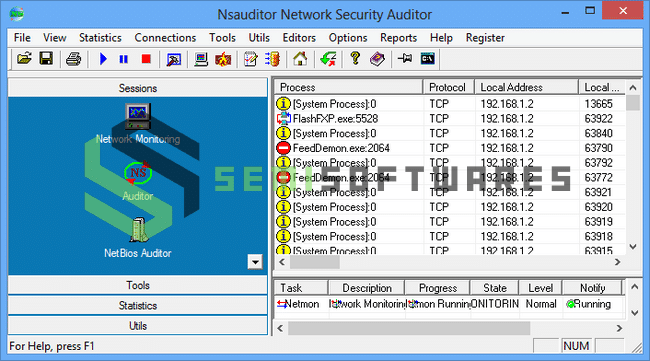650x361 pixels.
Task: Expand the Tools section in sidebar
Action: click(x=138, y=285)
